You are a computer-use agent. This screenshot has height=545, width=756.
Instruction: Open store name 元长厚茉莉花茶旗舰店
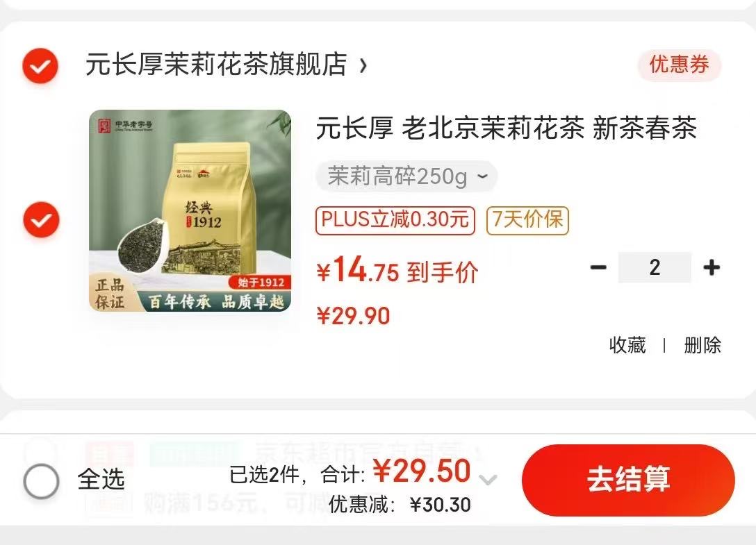click(216, 65)
